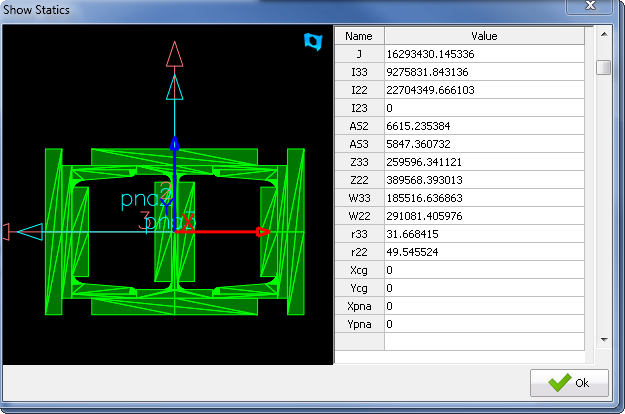Click the Z22 value 389568.393013

pos(484,179)
